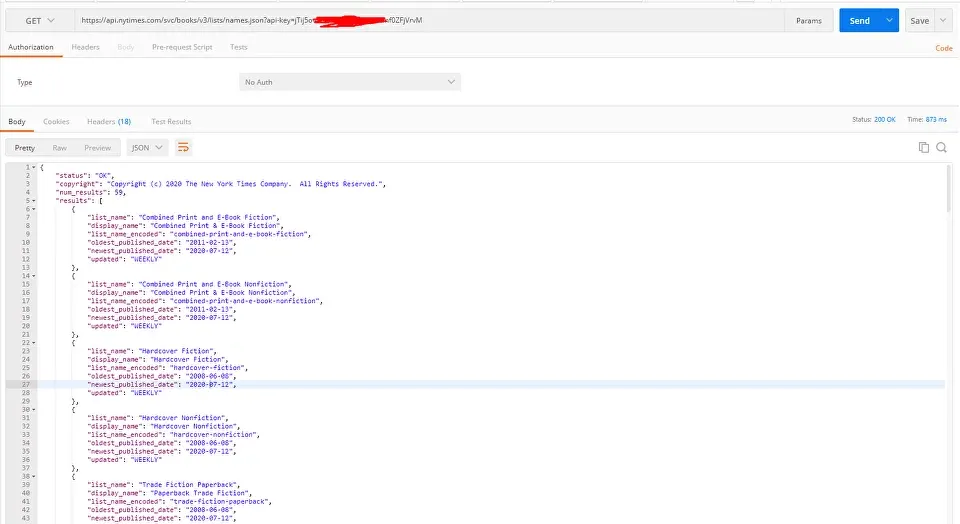Click the "Paperback Trade Fiction" display name
960x524 pixels.
(x=201, y=493)
